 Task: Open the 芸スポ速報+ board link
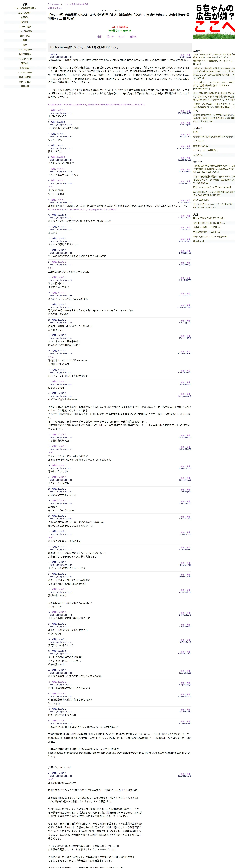click(x=25, y=68)
